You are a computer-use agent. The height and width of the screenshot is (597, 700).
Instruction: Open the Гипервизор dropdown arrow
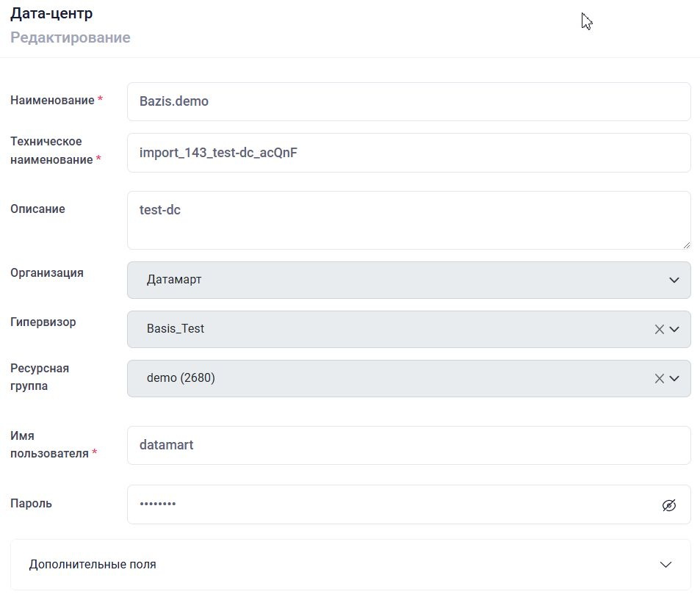674,330
